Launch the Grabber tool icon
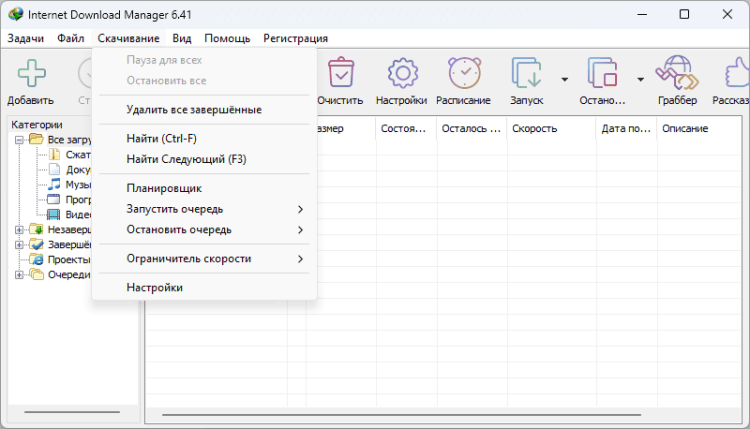The width and height of the screenshot is (750, 429). 677,73
